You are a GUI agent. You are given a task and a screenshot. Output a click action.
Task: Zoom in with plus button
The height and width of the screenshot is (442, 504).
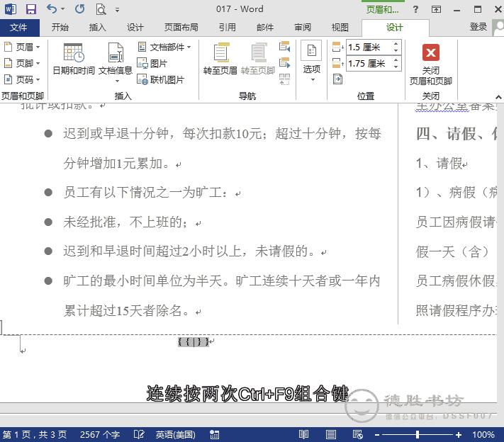click(x=459, y=435)
